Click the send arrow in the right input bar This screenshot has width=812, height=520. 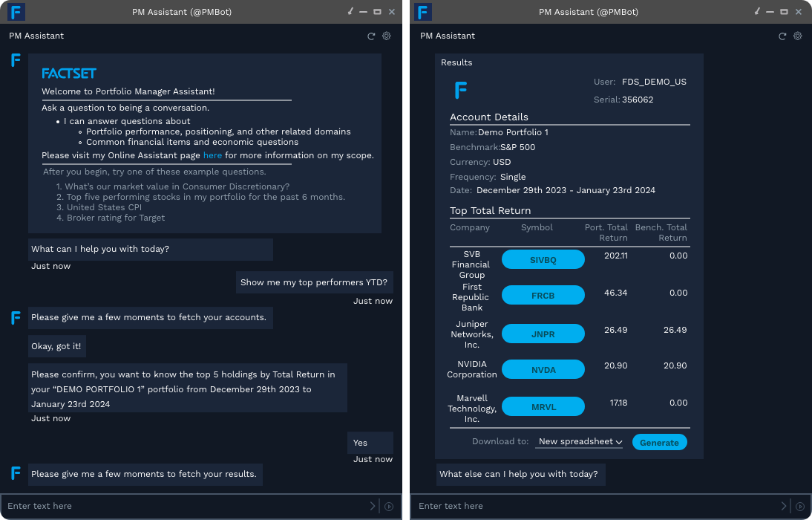[784, 506]
